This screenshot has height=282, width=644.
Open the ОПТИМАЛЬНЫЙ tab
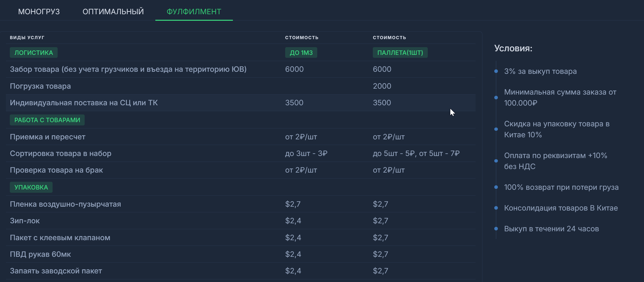tap(113, 12)
